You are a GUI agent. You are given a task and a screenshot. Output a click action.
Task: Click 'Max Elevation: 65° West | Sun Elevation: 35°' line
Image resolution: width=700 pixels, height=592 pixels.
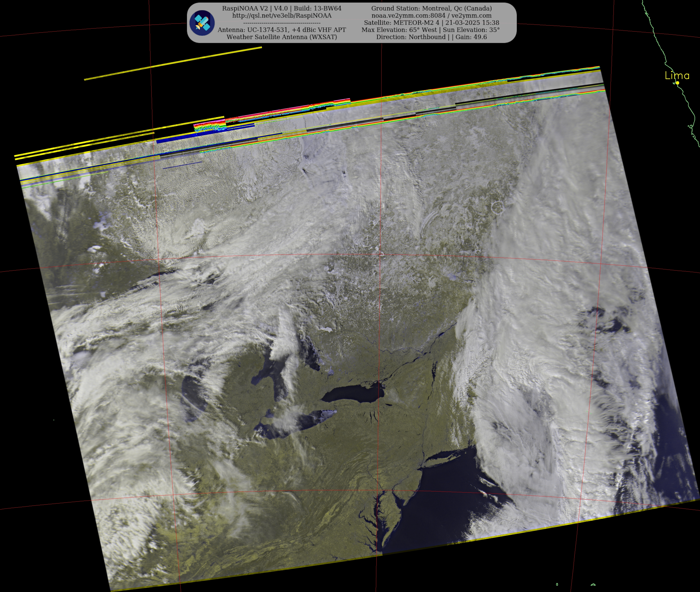click(x=431, y=30)
